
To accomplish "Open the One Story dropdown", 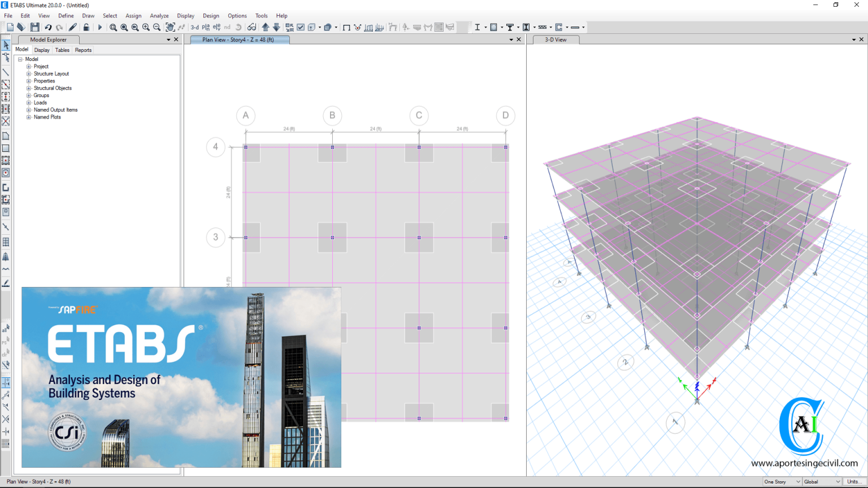I will [x=782, y=482].
